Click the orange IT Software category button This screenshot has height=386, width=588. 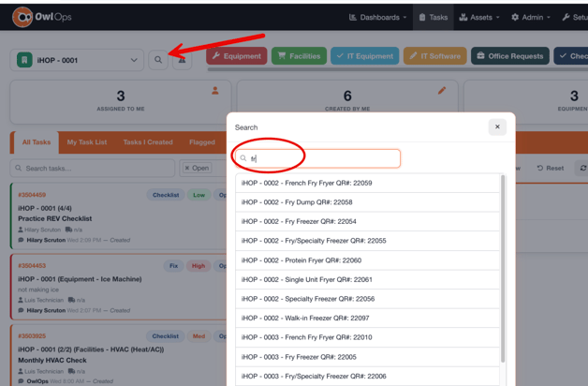tap(435, 56)
